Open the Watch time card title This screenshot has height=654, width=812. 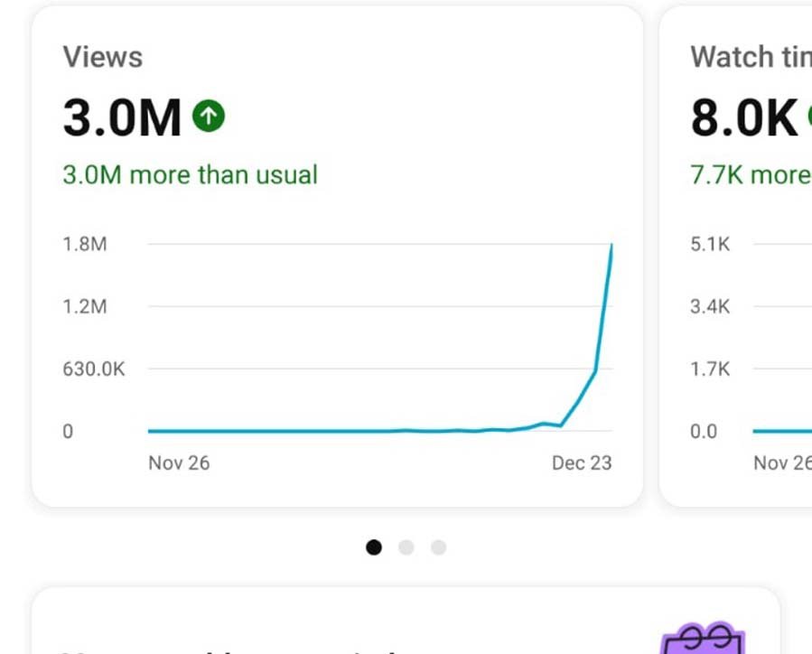[x=750, y=57]
